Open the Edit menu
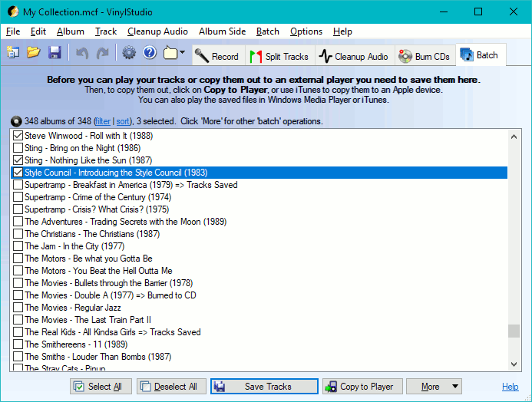The height and width of the screenshot is (402, 532). tap(38, 31)
